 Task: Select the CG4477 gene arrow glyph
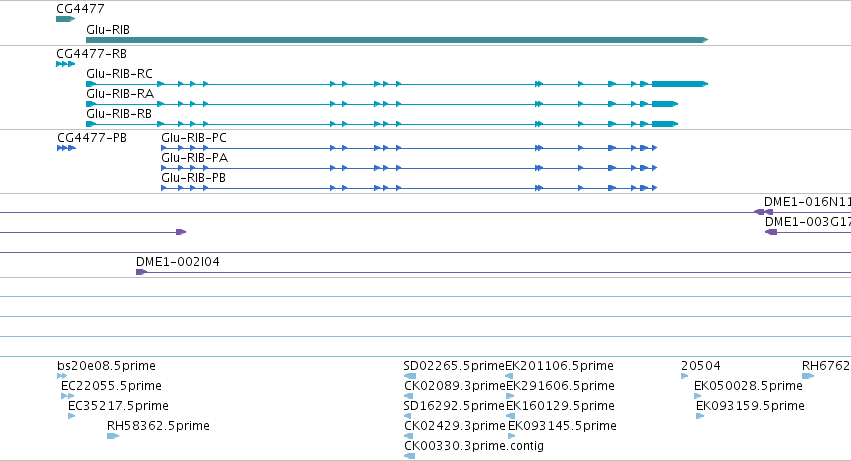click(x=65, y=19)
